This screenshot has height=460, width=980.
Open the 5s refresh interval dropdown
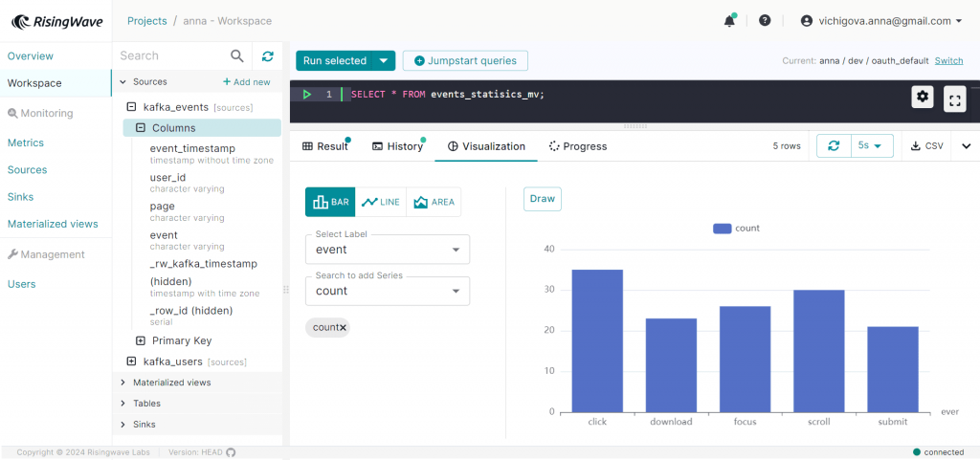(x=871, y=146)
